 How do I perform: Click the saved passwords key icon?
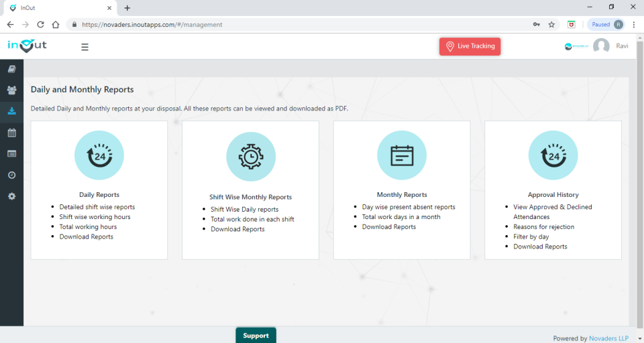pos(537,25)
